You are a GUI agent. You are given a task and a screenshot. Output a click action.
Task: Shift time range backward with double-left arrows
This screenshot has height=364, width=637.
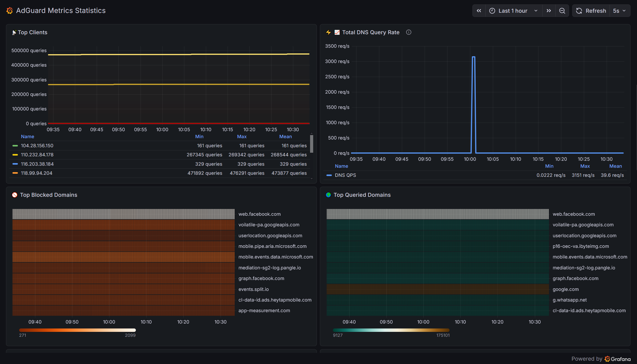pos(479,11)
